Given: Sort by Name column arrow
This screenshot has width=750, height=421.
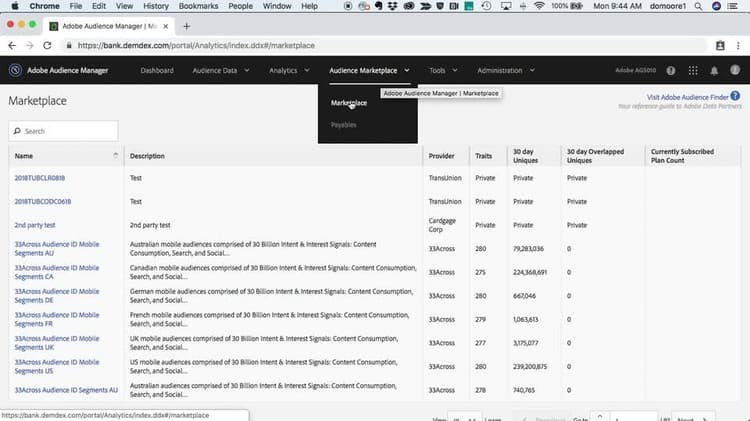Looking at the screenshot, I should pyautogui.click(x=115, y=155).
